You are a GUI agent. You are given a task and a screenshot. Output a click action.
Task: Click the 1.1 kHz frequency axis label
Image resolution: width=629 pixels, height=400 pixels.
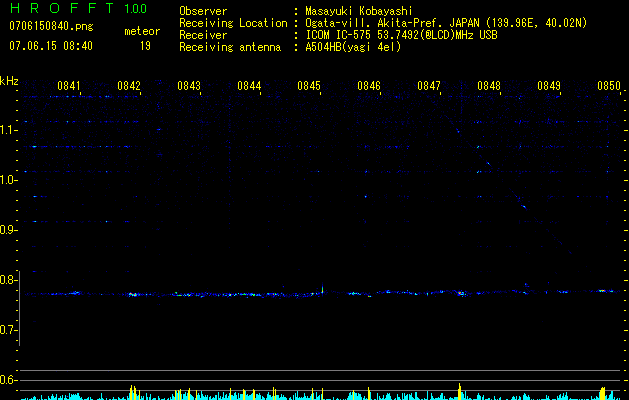[x=8, y=130]
